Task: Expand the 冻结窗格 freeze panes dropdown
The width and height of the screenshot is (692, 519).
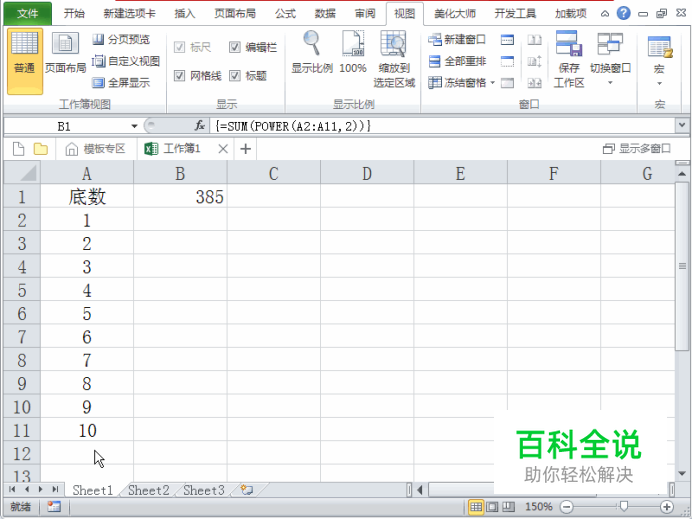Action: click(x=492, y=83)
